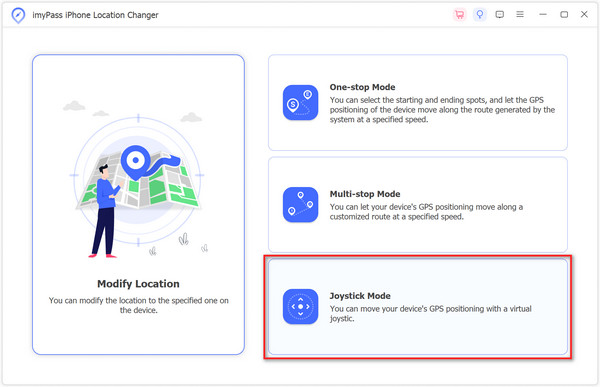Open the shopping cart purchase icon
This screenshot has width=600, height=387.
[x=460, y=15]
